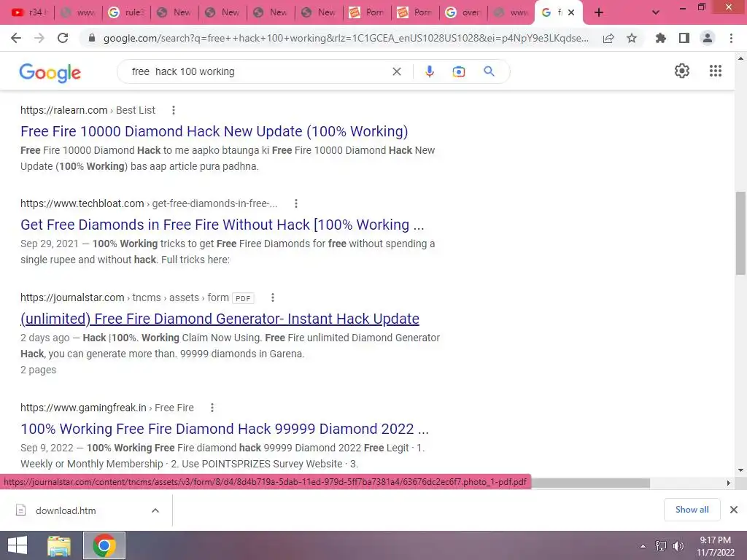Switch to the 'over' Google tab
The width and height of the screenshot is (747, 560).
(463, 12)
